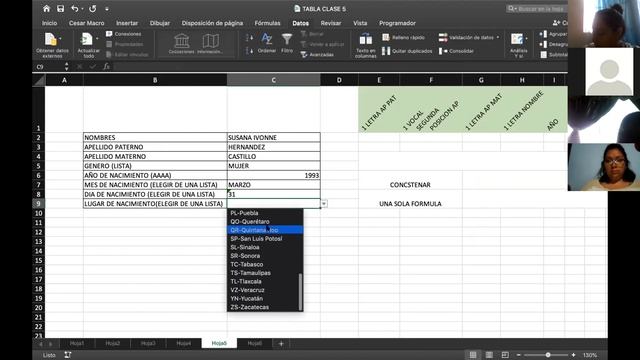This screenshot has height=360, width=640.
Task: Add a new sheet with plus button
Action: (x=281, y=344)
